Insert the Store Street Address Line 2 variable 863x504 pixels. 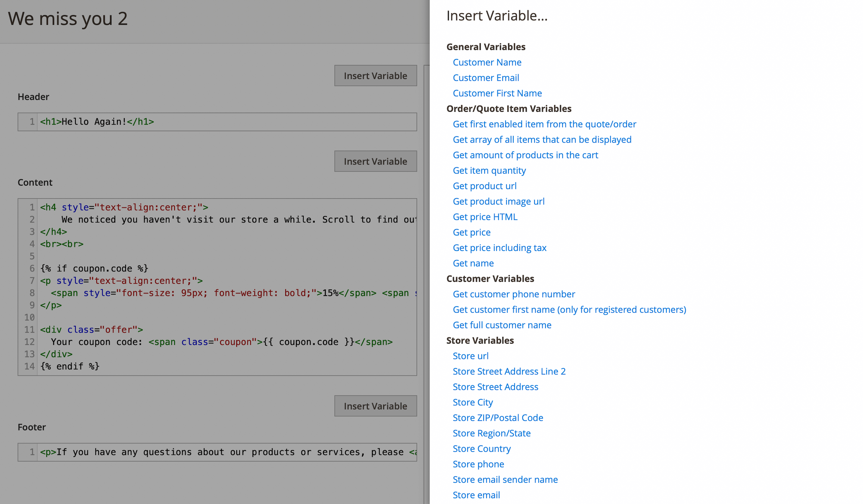[x=509, y=371]
